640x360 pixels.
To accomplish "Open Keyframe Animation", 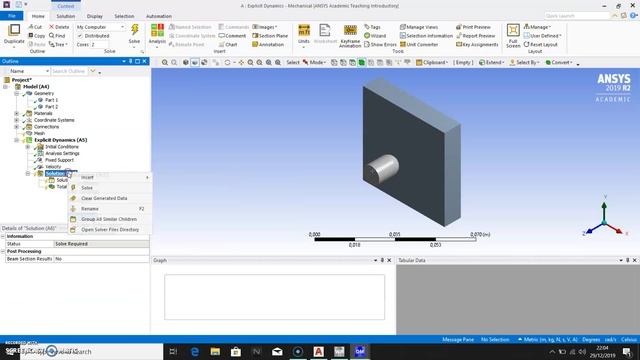I will 350,36.
